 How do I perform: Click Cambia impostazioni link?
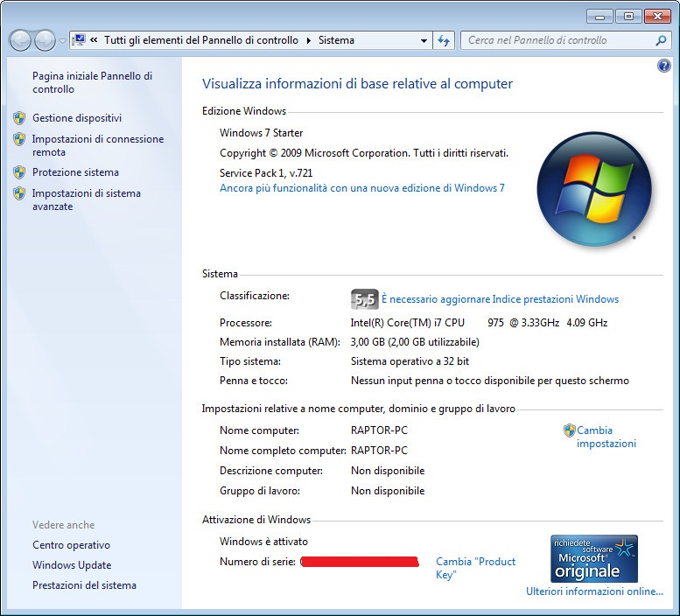[606, 437]
